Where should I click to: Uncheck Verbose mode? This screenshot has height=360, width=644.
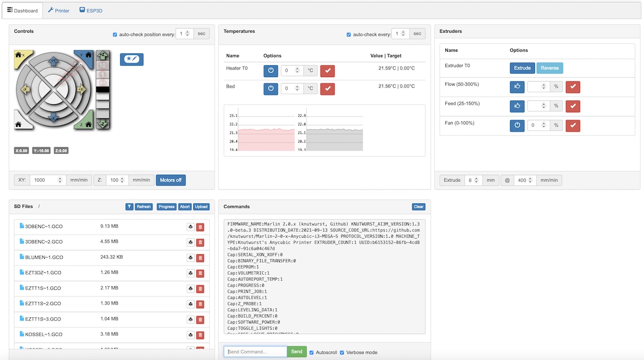(x=342, y=352)
